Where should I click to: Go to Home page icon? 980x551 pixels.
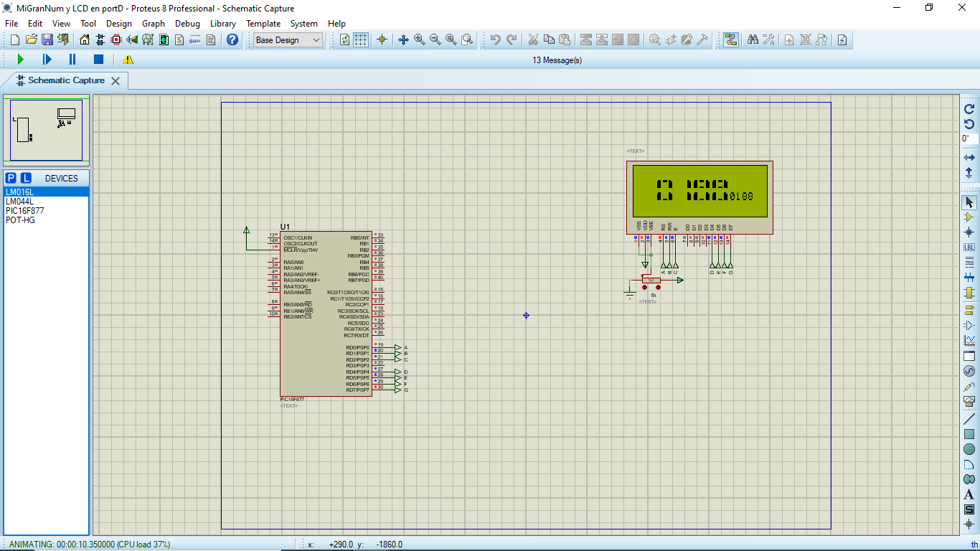click(85, 40)
